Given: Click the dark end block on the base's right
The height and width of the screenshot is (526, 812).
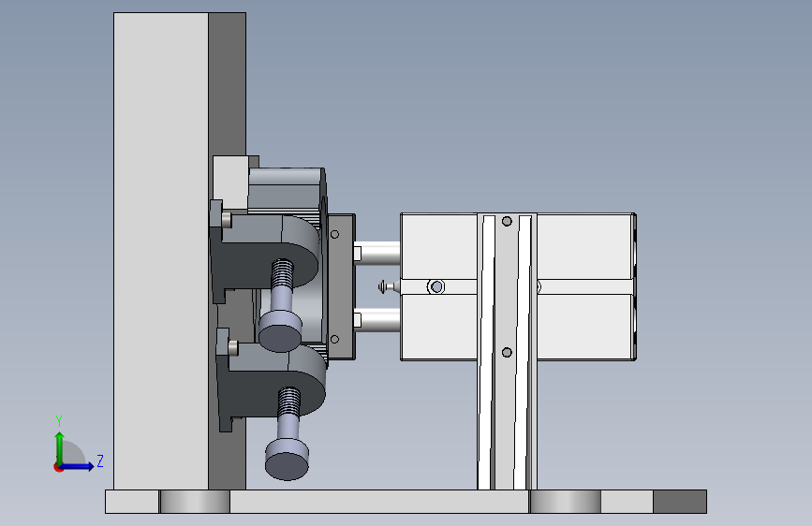Looking at the screenshot, I should click(x=680, y=502).
